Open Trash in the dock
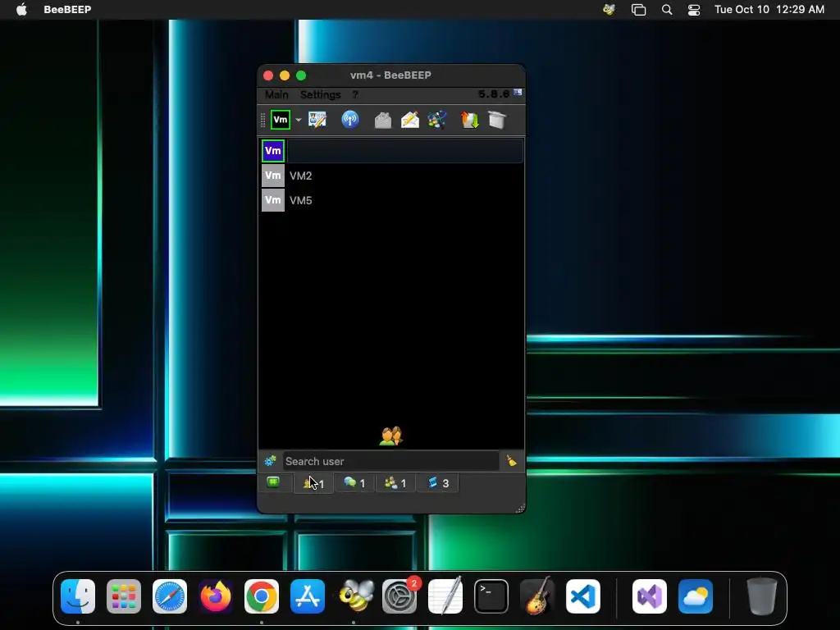 click(761, 596)
